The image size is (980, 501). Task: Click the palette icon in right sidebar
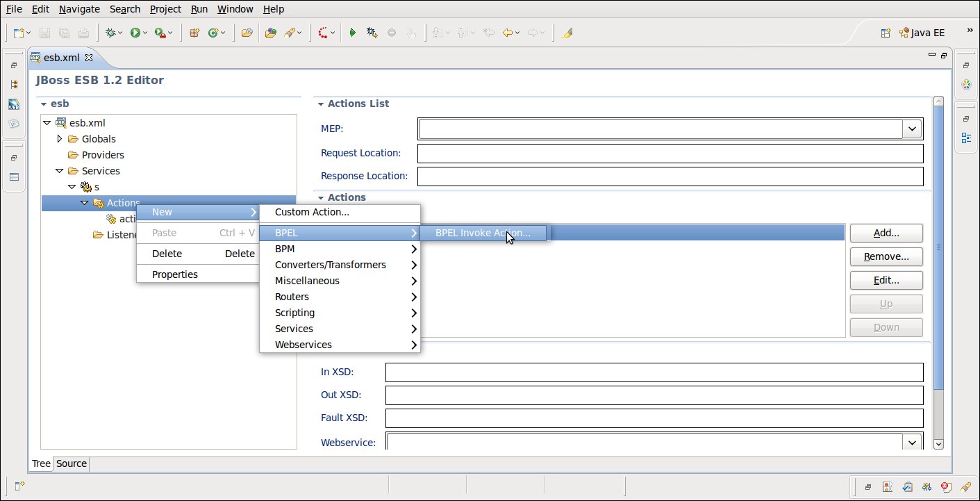(966, 85)
